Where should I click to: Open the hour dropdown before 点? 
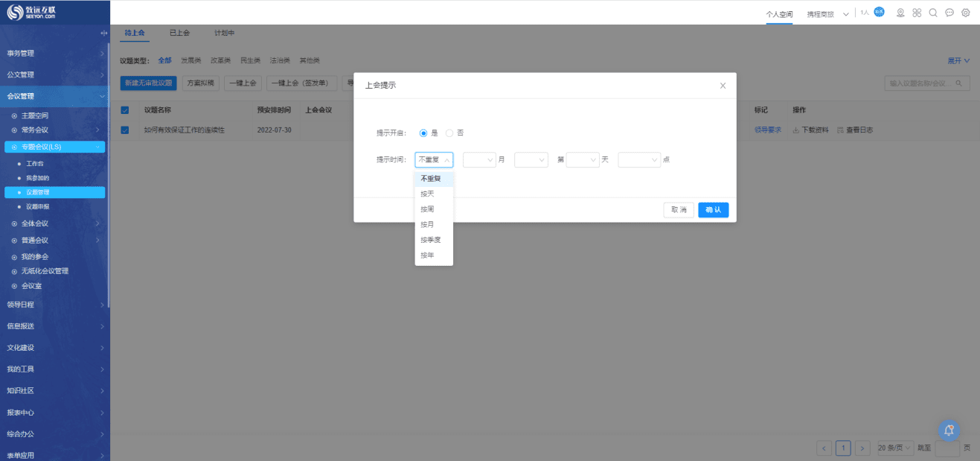tap(639, 159)
